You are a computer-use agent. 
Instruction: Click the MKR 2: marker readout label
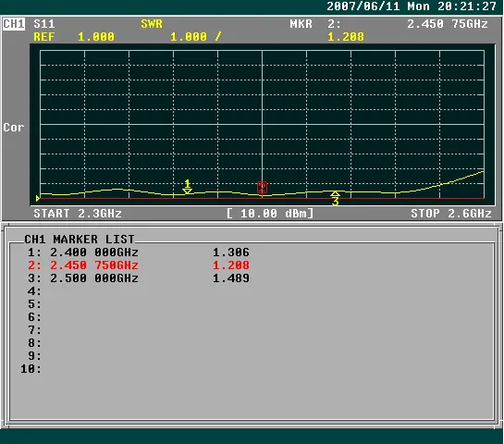pos(315,24)
